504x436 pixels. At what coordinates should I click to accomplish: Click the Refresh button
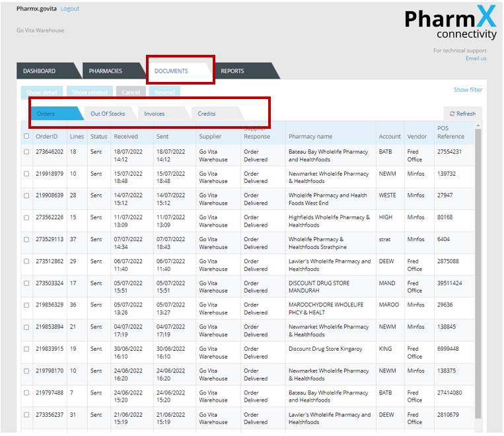462,114
